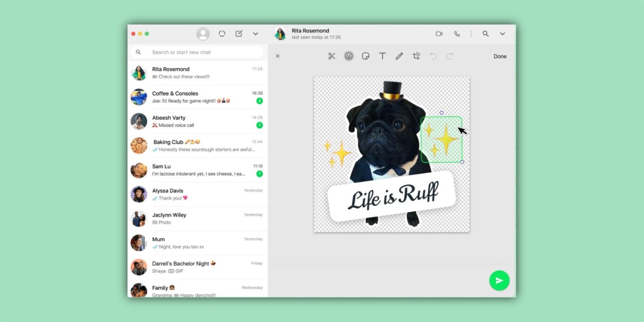Screen dimensions: 644x322
Task: Open the status updates icon
Action: tap(222, 34)
